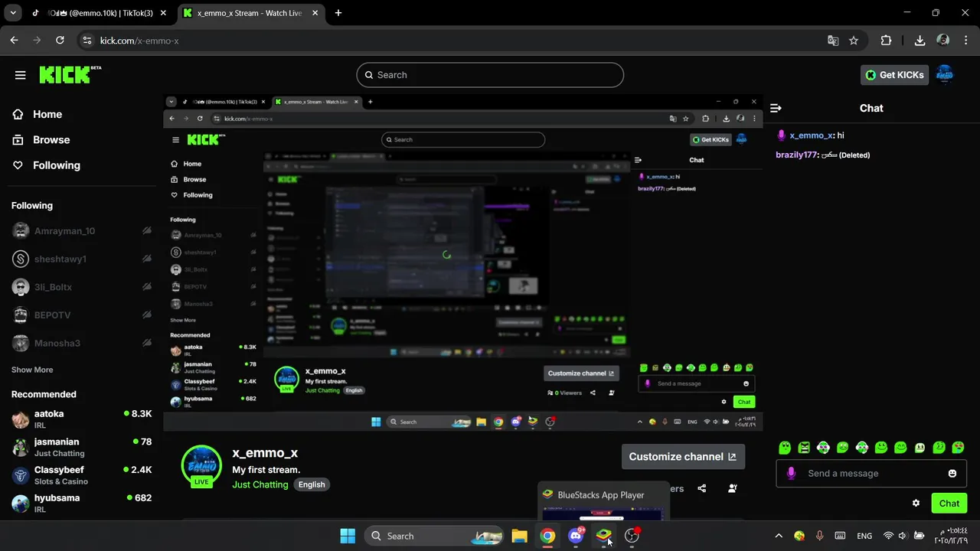Focus the Kick Search field

tap(490, 75)
